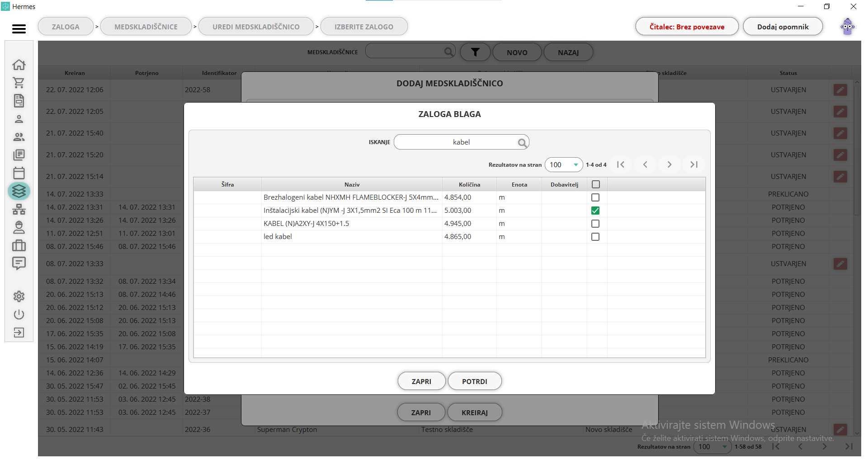Click Status column header in background

788,73
